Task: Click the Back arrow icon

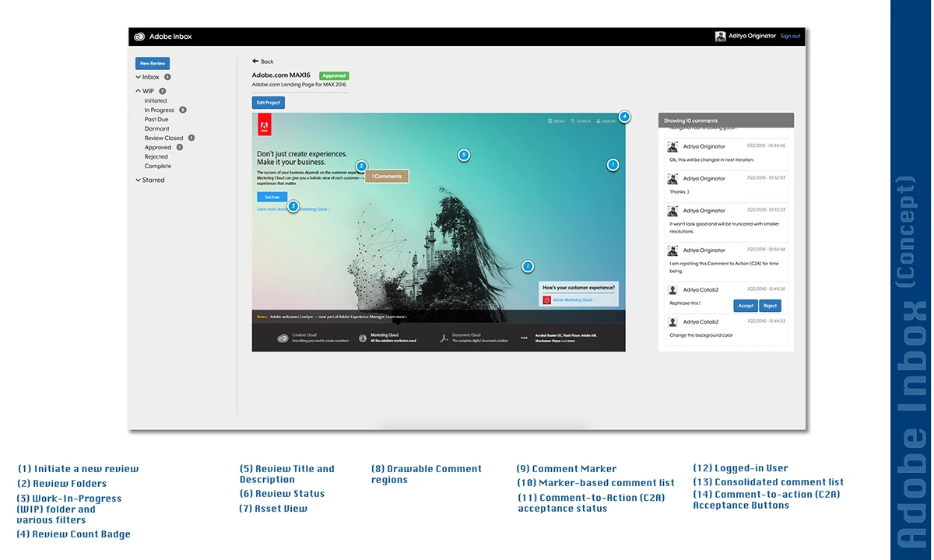Action: click(x=255, y=61)
